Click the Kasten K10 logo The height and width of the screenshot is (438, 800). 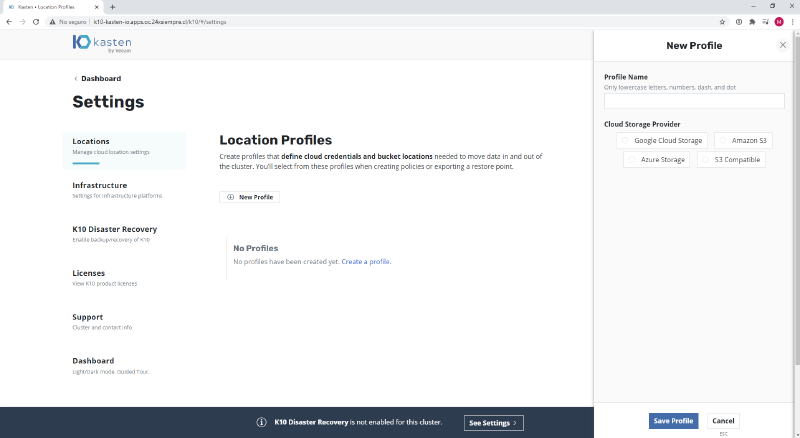[102, 43]
